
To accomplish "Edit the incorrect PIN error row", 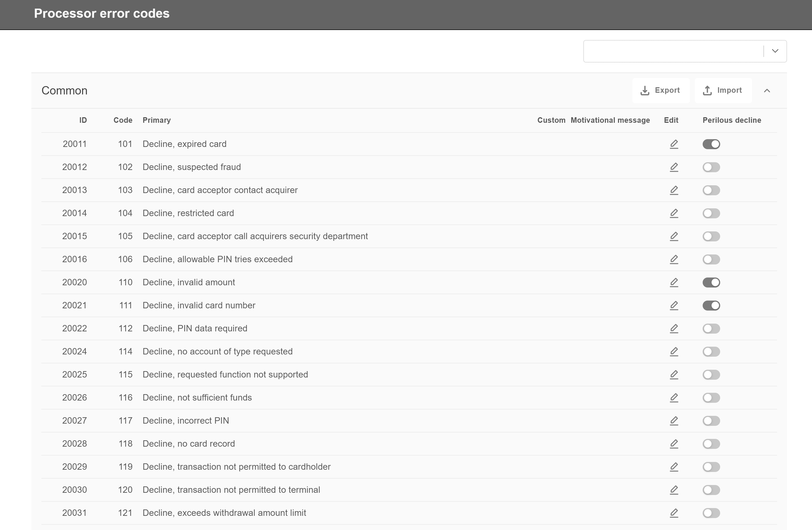I will [x=674, y=421].
